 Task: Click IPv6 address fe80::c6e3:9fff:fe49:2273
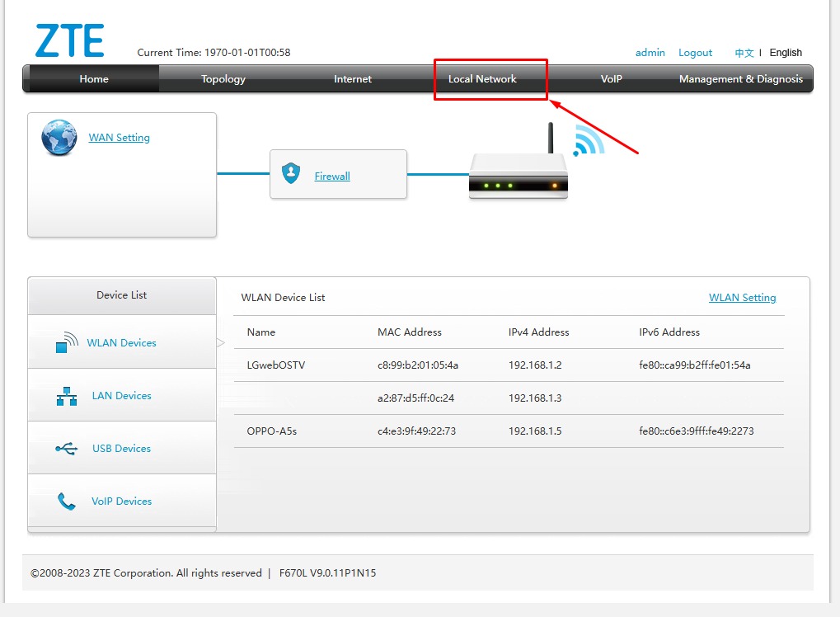tap(697, 431)
